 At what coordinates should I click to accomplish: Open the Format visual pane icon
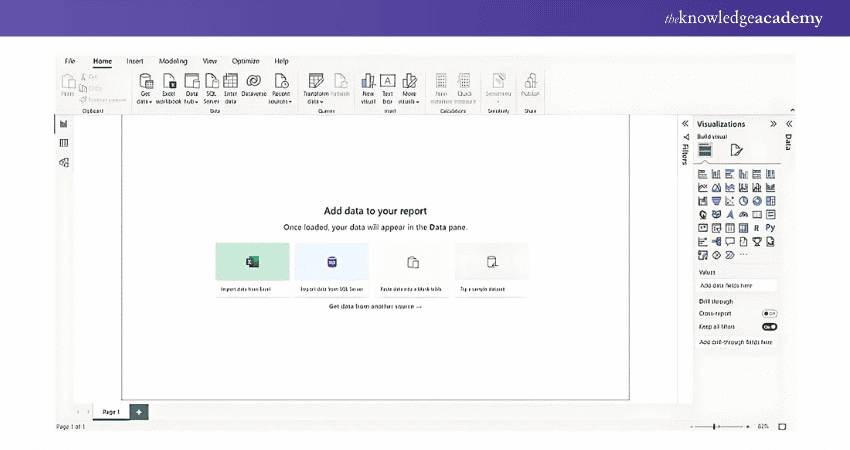736,150
